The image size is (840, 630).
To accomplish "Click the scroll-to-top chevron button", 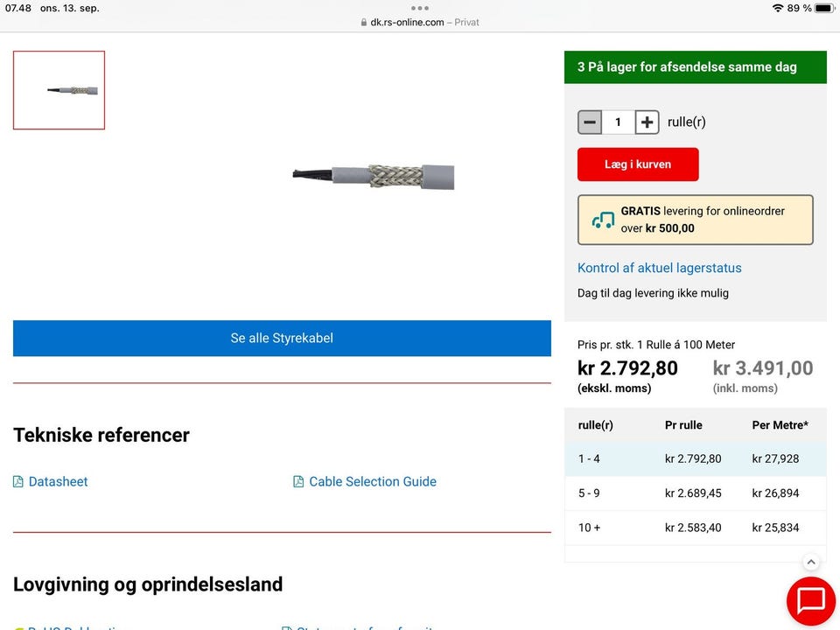I will [811, 562].
